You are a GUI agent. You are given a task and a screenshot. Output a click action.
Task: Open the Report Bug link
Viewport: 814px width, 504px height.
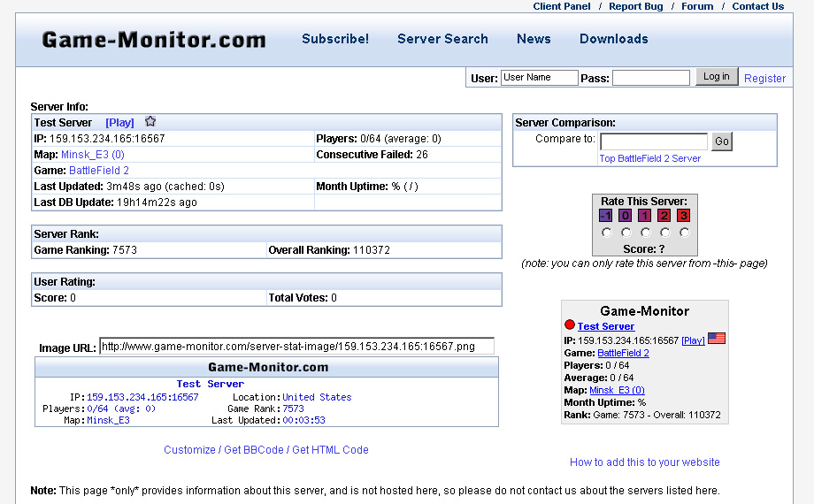[636, 6]
